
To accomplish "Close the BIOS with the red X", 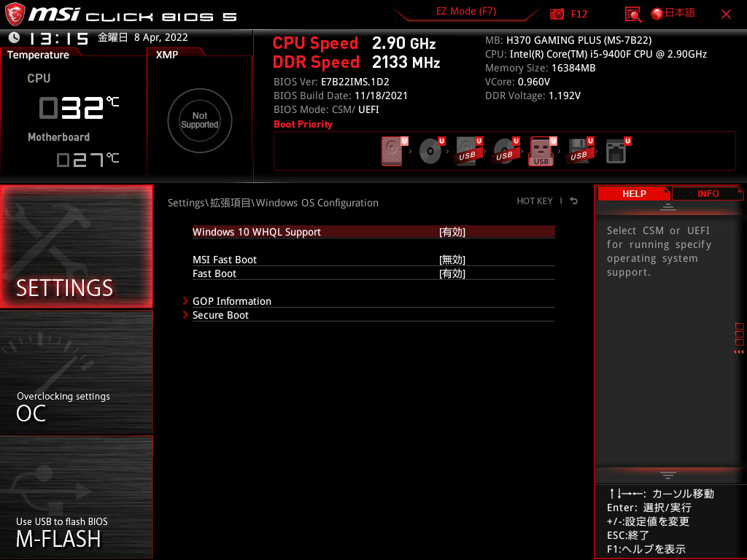I will [726, 15].
